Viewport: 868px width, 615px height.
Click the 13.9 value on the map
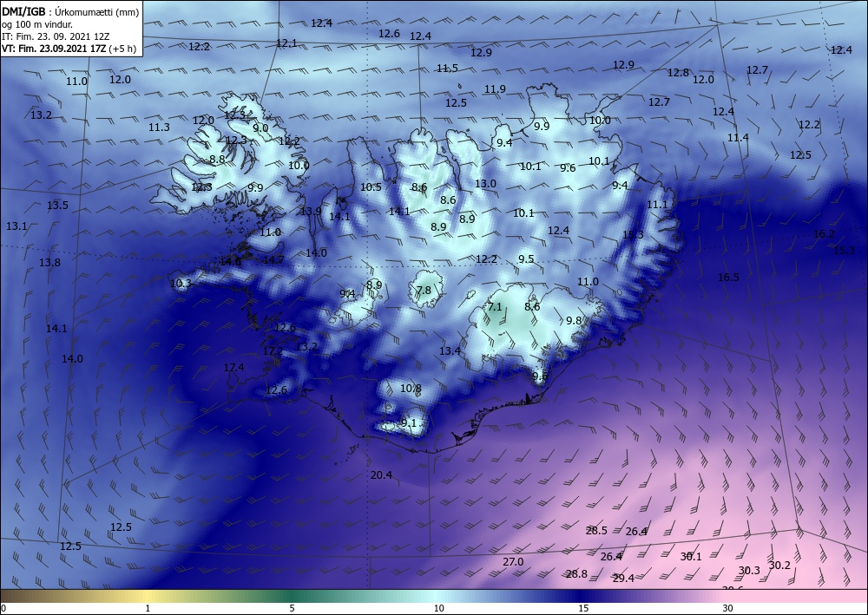311,211
